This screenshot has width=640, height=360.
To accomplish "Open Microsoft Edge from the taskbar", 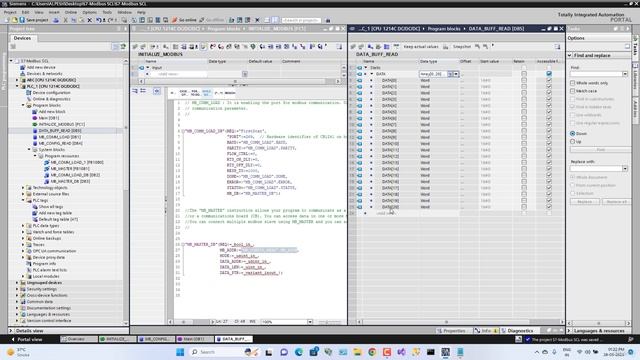I will pyautogui.click(x=298, y=352).
